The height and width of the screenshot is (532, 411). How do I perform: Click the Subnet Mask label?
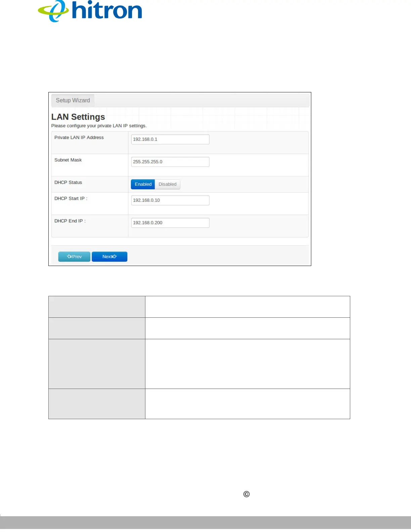click(x=68, y=160)
